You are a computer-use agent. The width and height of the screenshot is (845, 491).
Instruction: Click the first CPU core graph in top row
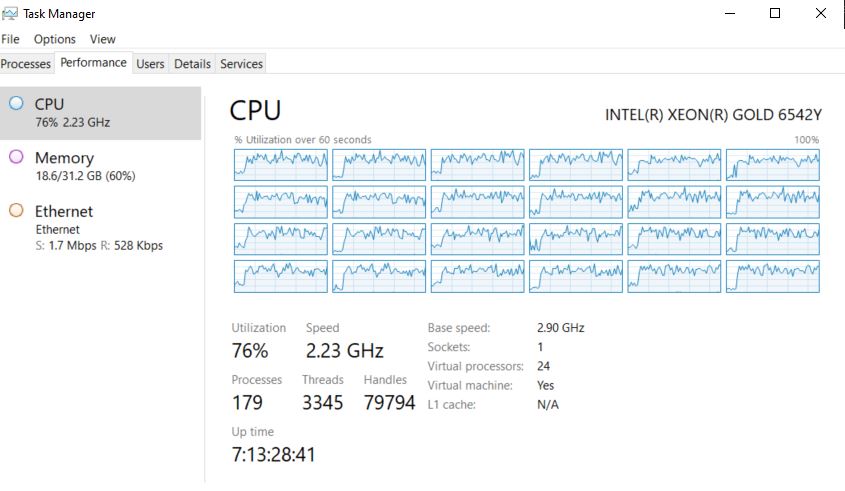tap(280, 165)
